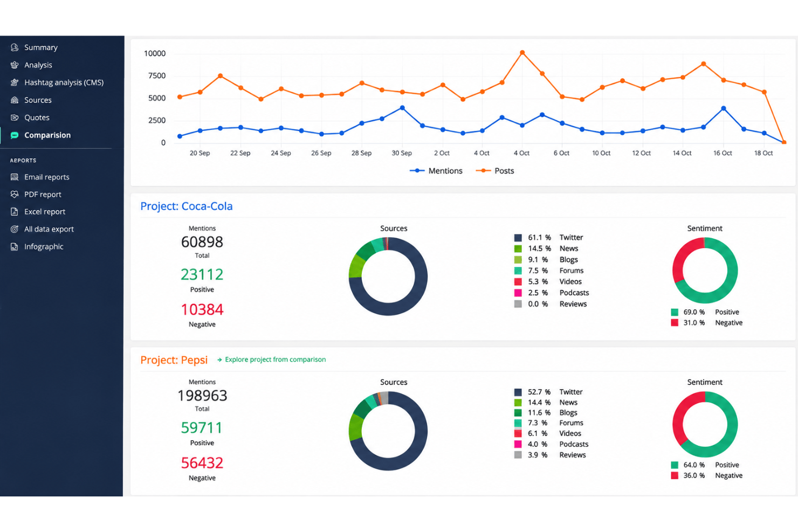Viewport: 798px width, 532px height.
Task: Click Pepsi Blogs 11.6 % swatch
Action: click(x=518, y=413)
